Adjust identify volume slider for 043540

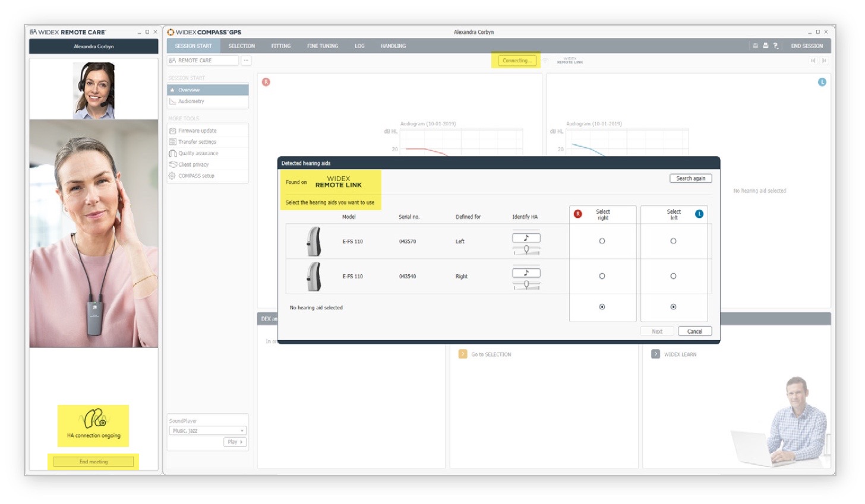[526, 285]
